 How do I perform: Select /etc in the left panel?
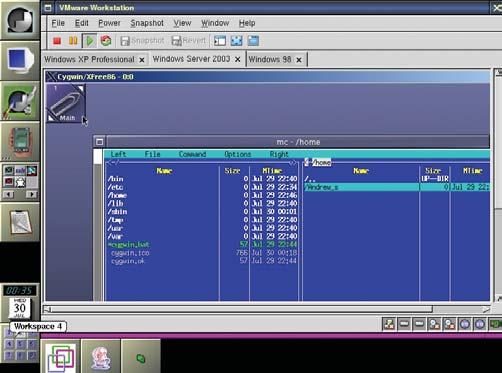coord(202,187)
